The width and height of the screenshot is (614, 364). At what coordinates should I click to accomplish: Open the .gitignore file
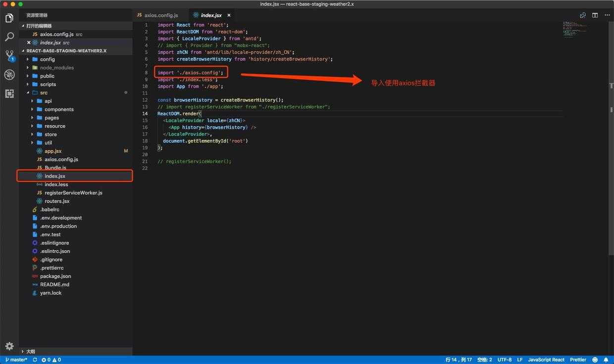[x=51, y=260]
